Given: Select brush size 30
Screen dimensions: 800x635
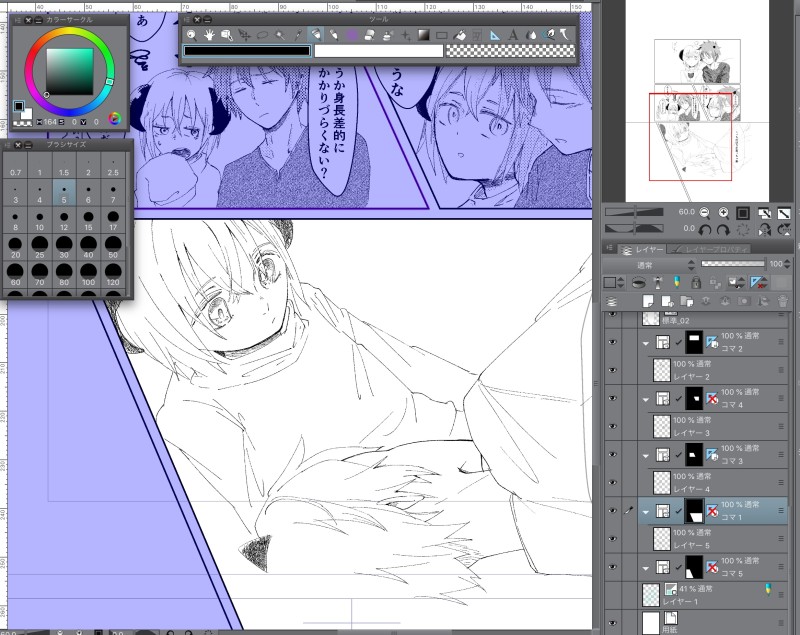Looking at the screenshot, I should click(64, 247).
